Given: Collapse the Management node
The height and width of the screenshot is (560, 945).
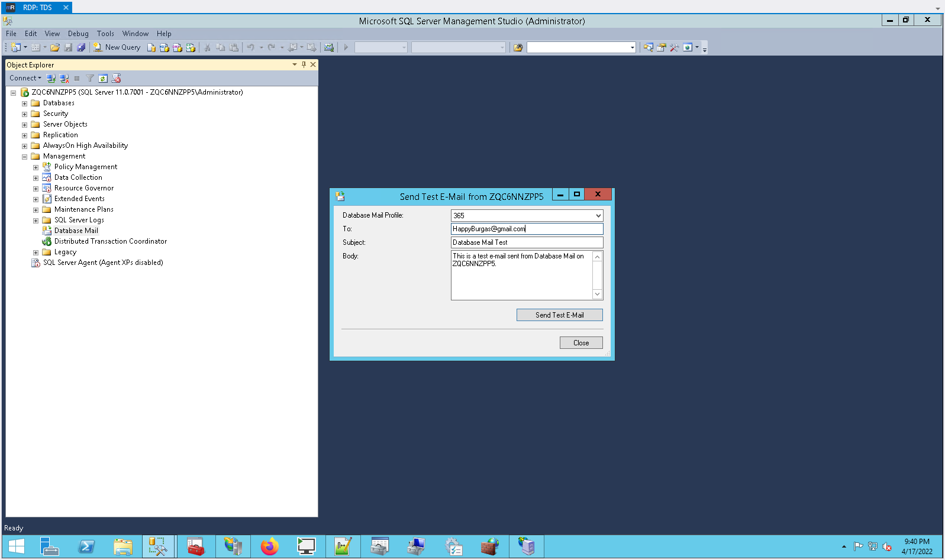Looking at the screenshot, I should tap(25, 157).
